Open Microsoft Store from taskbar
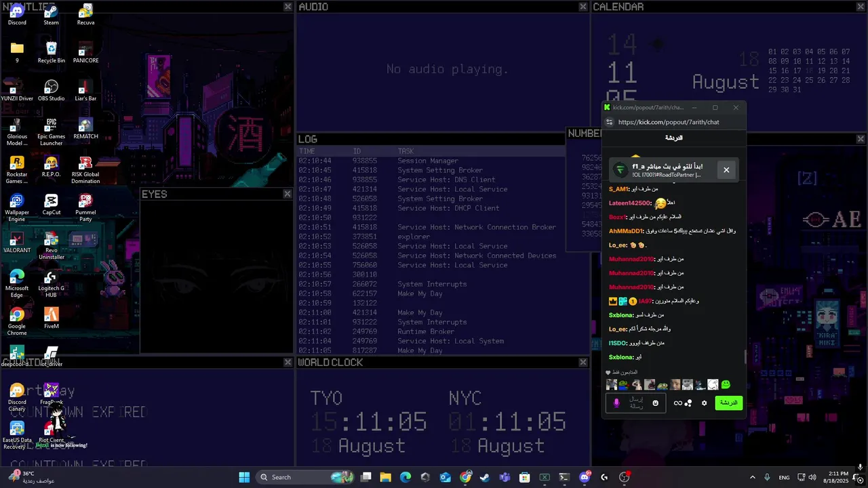 coord(524,477)
